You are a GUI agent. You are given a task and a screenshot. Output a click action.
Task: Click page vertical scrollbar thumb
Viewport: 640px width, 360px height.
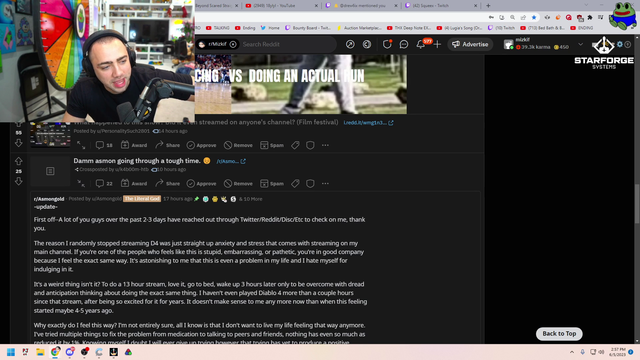click(x=637, y=203)
